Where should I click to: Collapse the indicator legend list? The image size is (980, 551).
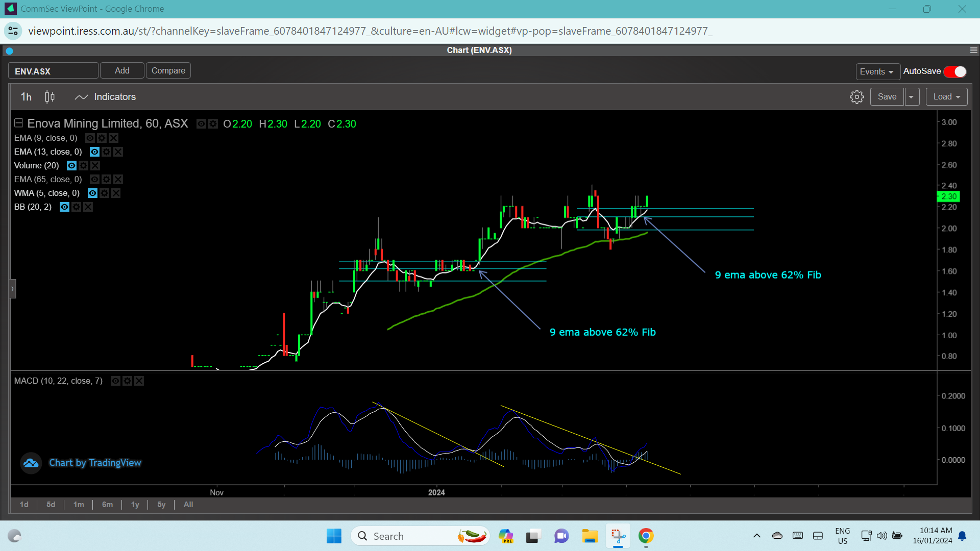[x=19, y=123]
